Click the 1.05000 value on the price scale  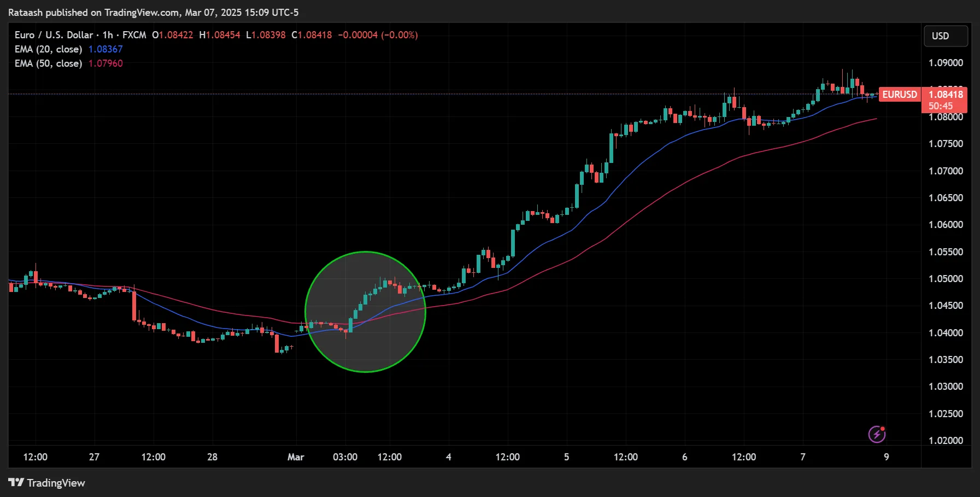pos(946,279)
